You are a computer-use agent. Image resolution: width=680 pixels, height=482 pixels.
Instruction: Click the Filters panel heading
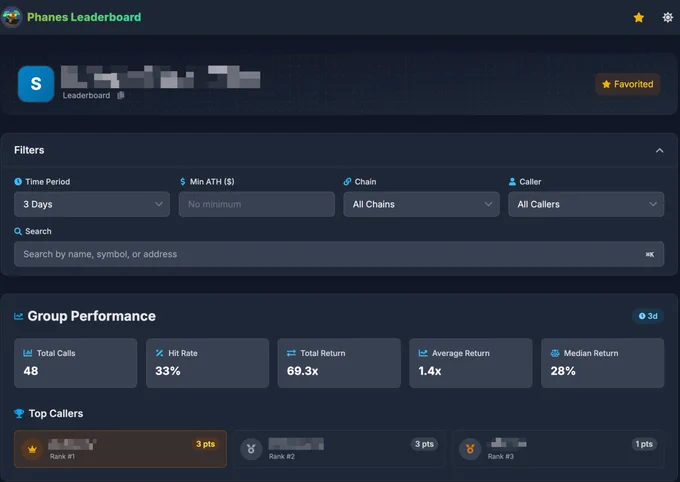(x=29, y=150)
